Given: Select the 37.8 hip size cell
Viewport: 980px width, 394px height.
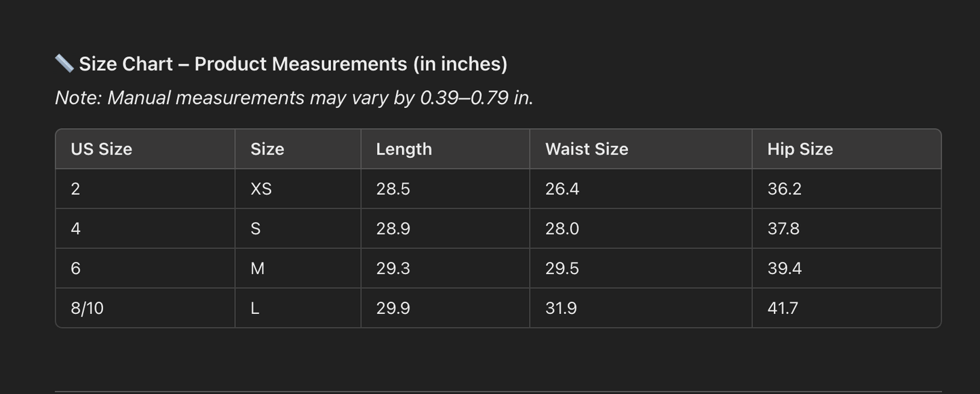Looking at the screenshot, I should coord(783,229).
